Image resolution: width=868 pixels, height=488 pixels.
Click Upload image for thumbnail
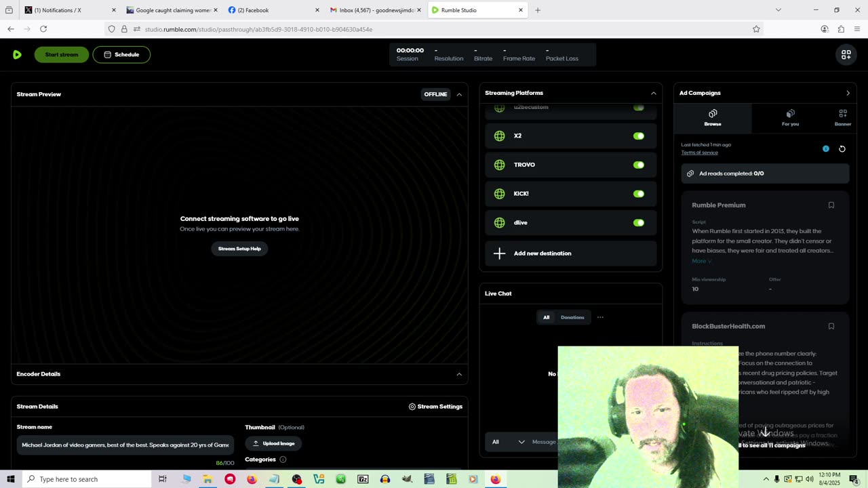pyautogui.click(x=273, y=443)
